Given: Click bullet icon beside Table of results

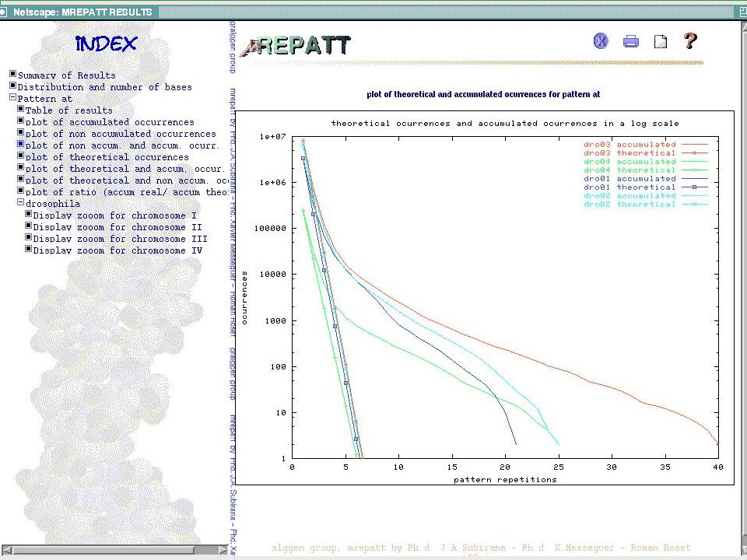Looking at the screenshot, I should 20,109.
